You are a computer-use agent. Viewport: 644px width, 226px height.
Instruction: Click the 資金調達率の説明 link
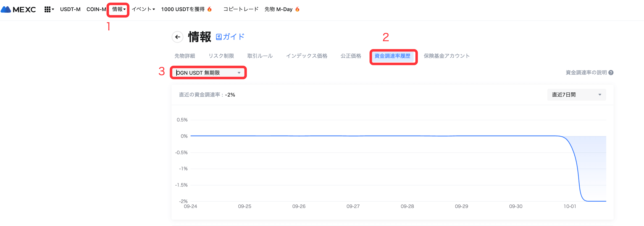[586, 72]
